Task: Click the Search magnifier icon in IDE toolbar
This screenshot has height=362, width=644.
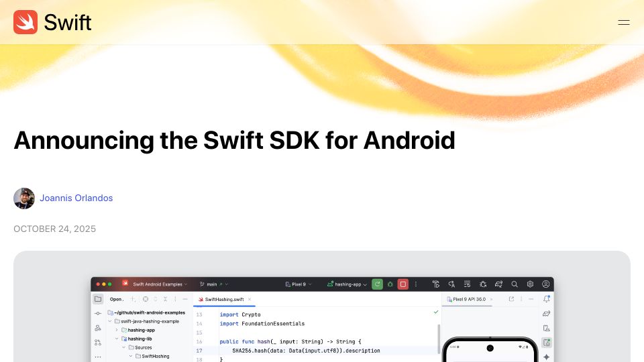Action: (x=515, y=284)
